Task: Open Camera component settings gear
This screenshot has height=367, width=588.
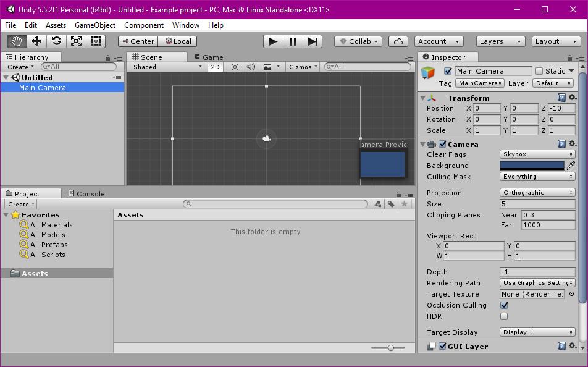Action: [x=572, y=144]
